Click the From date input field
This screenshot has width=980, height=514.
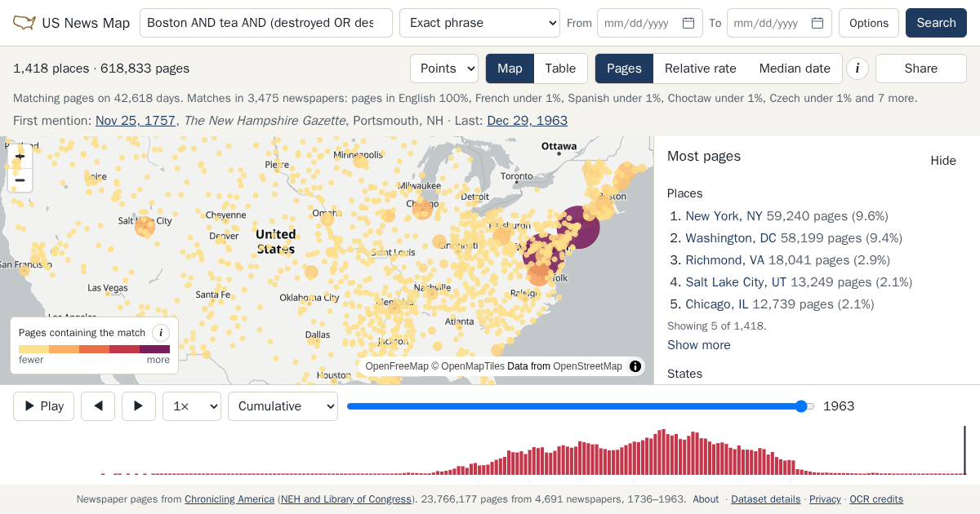tap(650, 23)
